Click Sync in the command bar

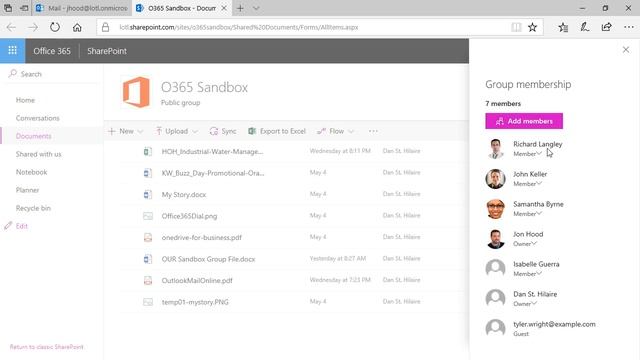(223, 131)
